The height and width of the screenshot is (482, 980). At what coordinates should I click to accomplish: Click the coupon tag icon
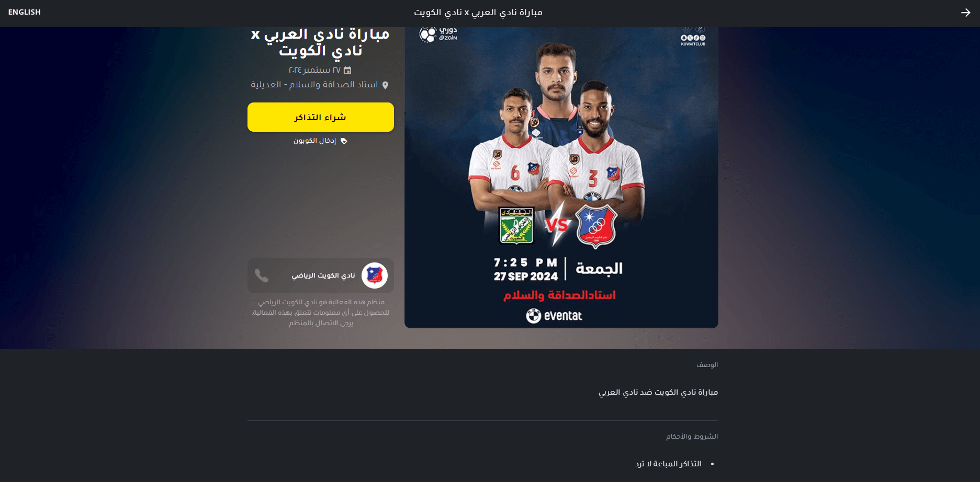pyautogui.click(x=344, y=141)
